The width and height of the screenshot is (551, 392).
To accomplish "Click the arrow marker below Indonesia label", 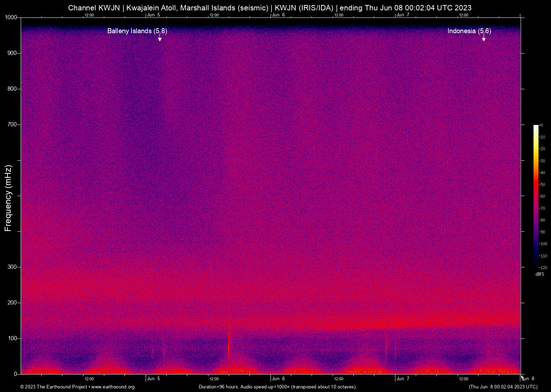I will tap(484, 39).
